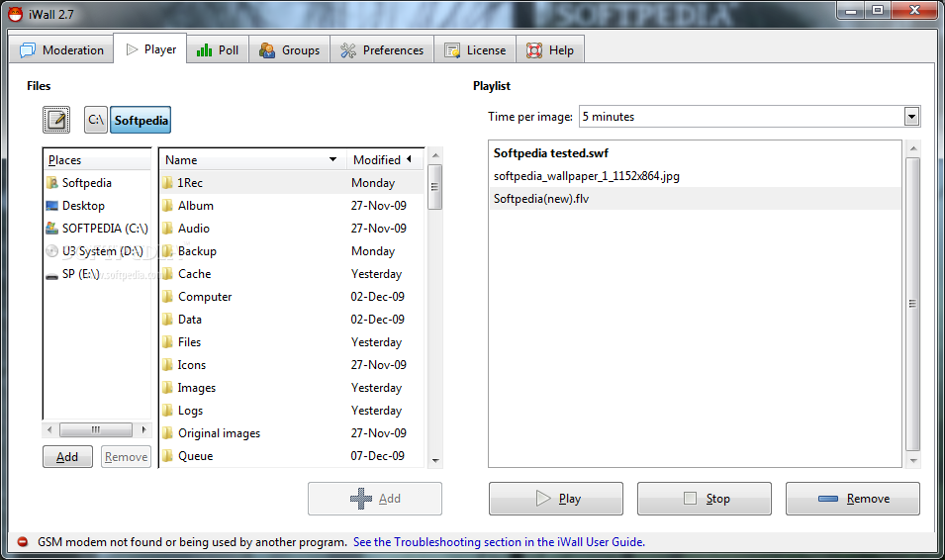Click the playlist Remove button
The height and width of the screenshot is (560, 945).
coord(853,499)
